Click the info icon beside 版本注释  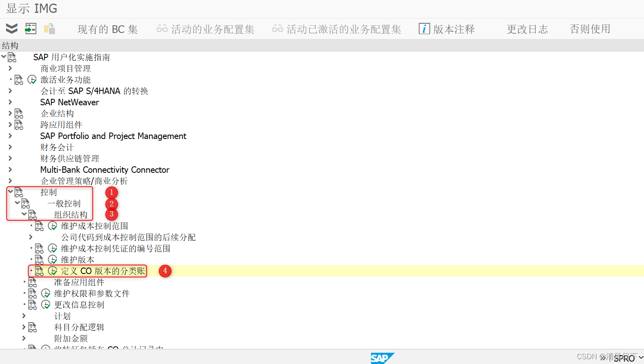coord(424,29)
